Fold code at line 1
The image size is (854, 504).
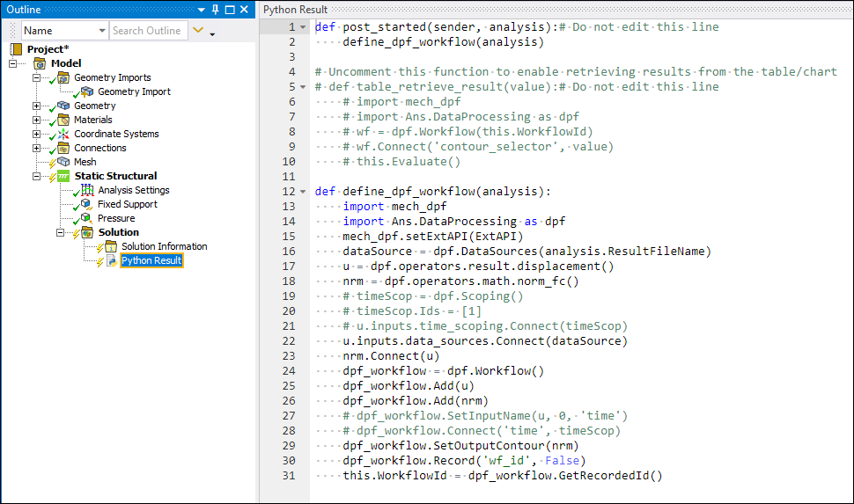pyautogui.click(x=303, y=27)
